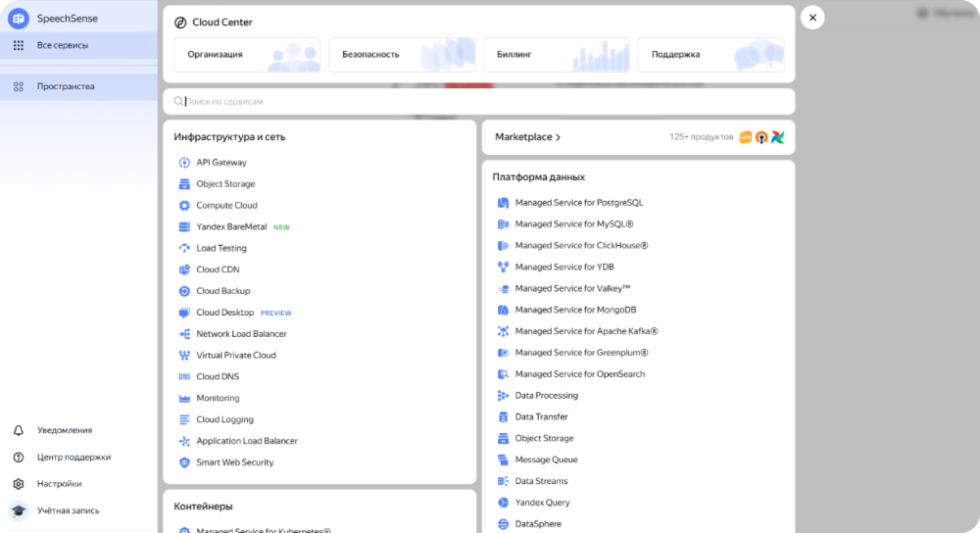Focus the Поиск по сервисам search field
Screen dimensions: 980x533
(479, 101)
